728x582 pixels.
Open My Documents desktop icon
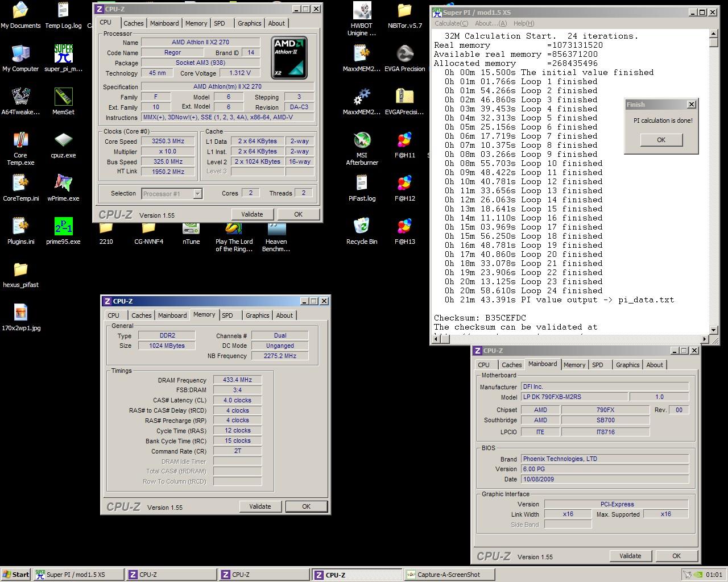tap(20, 15)
